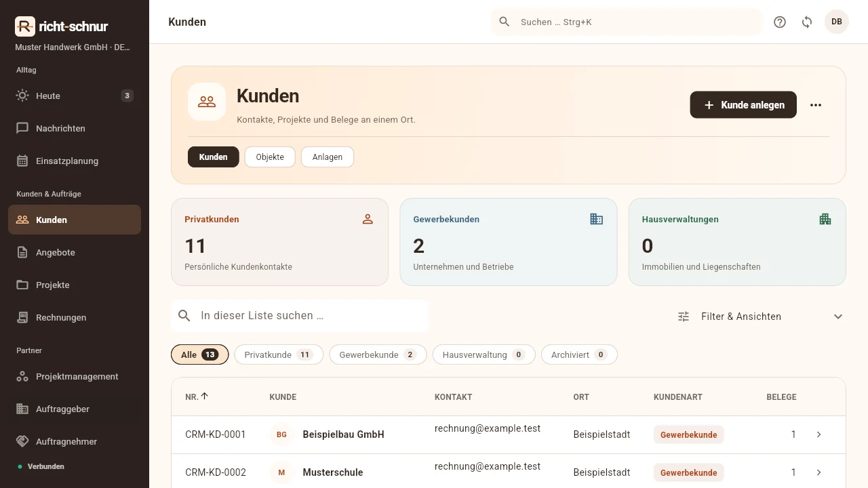This screenshot has height=488, width=868.
Task: Open row chevron for Beispielbau GmbH
Action: pyautogui.click(x=818, y=434)
